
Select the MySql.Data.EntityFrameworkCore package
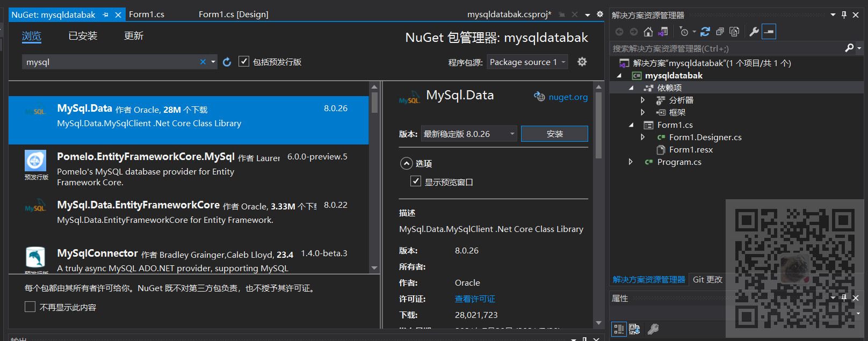click(x=189, y=217)
